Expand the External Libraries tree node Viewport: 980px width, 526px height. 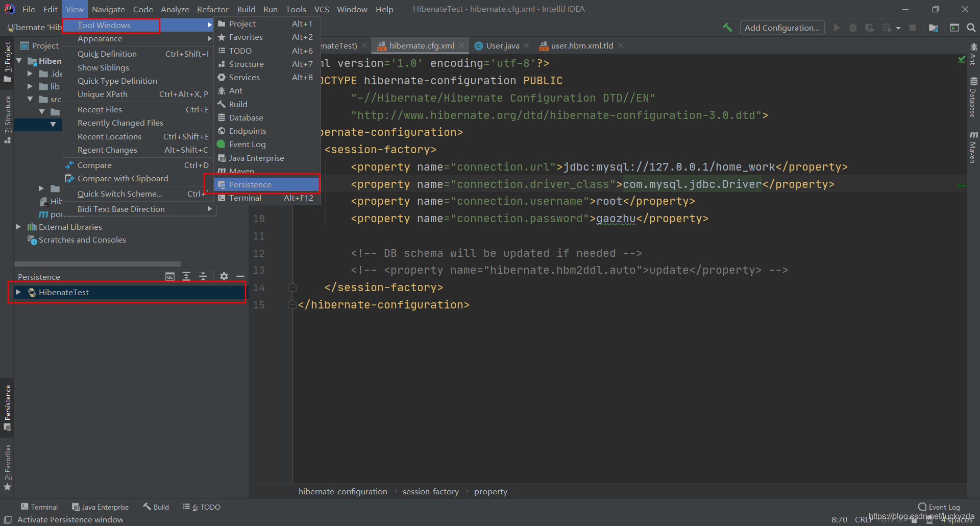coord(18,227)
